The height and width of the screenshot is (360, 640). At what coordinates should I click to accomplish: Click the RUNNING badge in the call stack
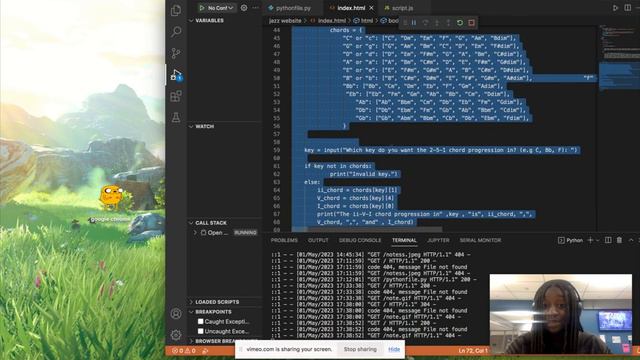click(x=245, y=233)
